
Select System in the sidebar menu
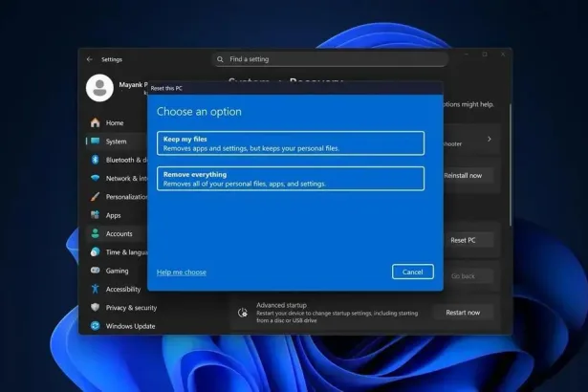[115, 142]
